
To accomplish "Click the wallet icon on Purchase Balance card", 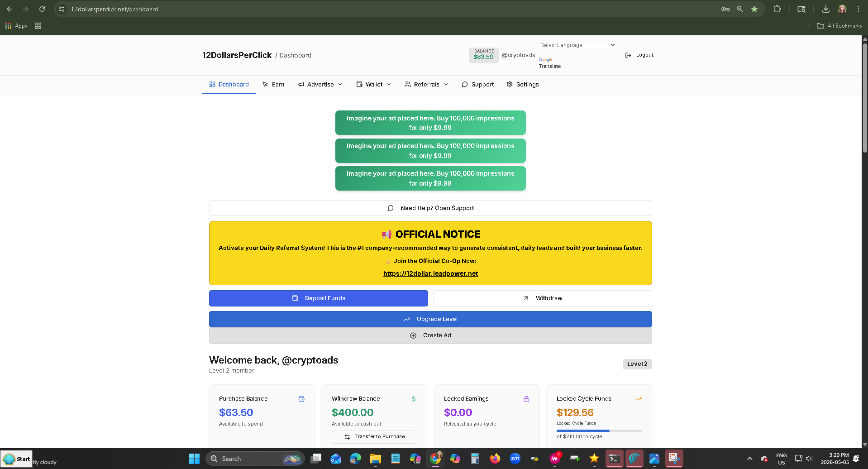I will pyautogui.click(x=301, y=399).
